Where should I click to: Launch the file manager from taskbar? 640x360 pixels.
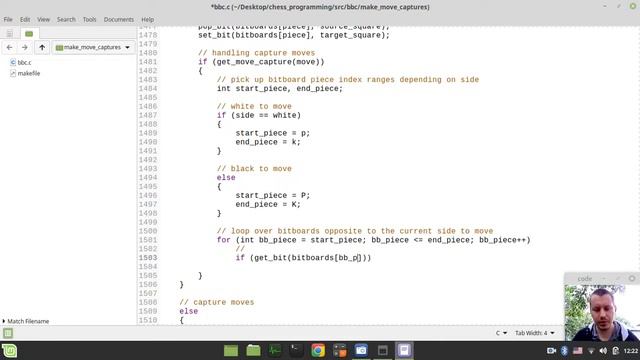[x=253, y=351]
